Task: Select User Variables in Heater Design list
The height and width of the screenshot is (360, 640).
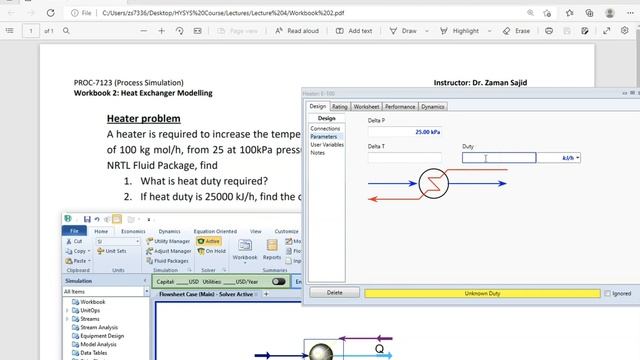Action: (x=327, y=145)
